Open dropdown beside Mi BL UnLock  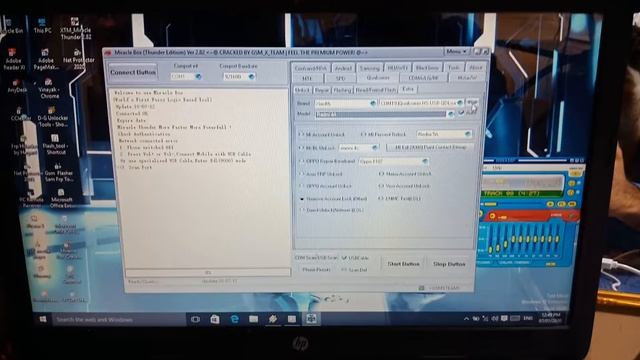pos(359,147)
